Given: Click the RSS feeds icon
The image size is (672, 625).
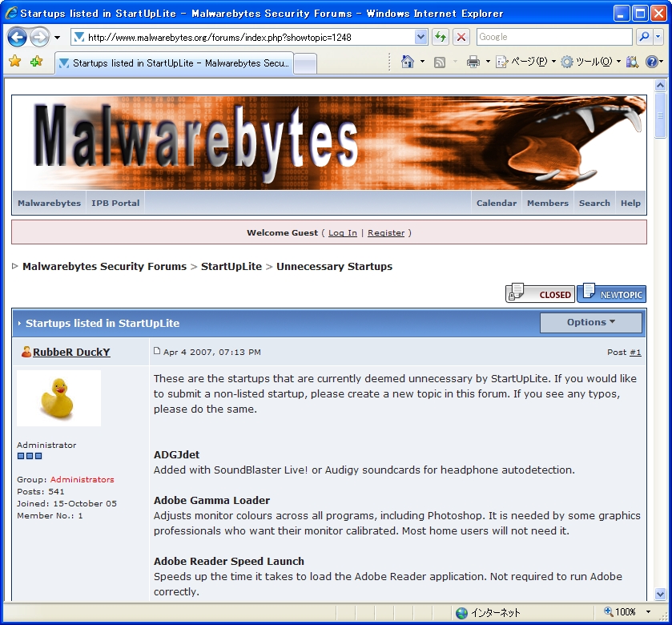Looking at the screenshot, I should [440, 62].
